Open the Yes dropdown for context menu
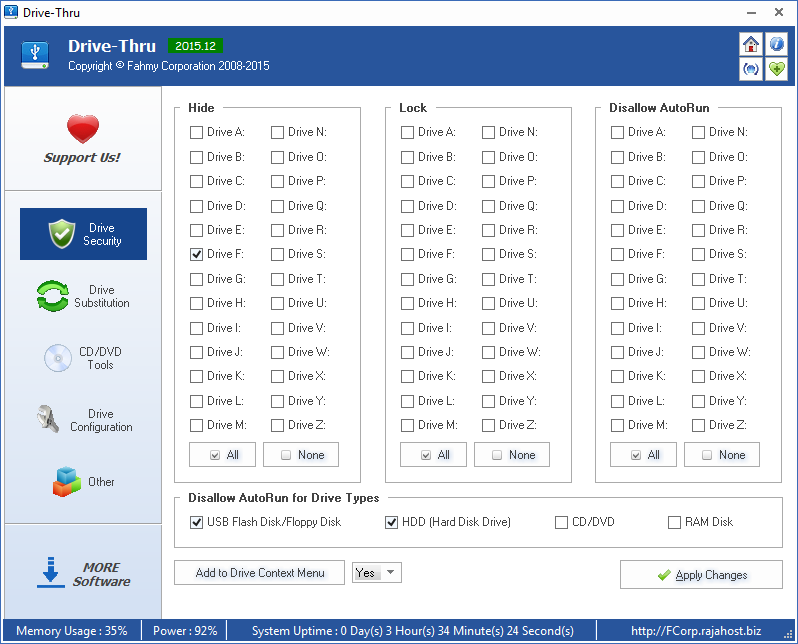This screenshot has width=798, height=644. [x=377, y=573]
